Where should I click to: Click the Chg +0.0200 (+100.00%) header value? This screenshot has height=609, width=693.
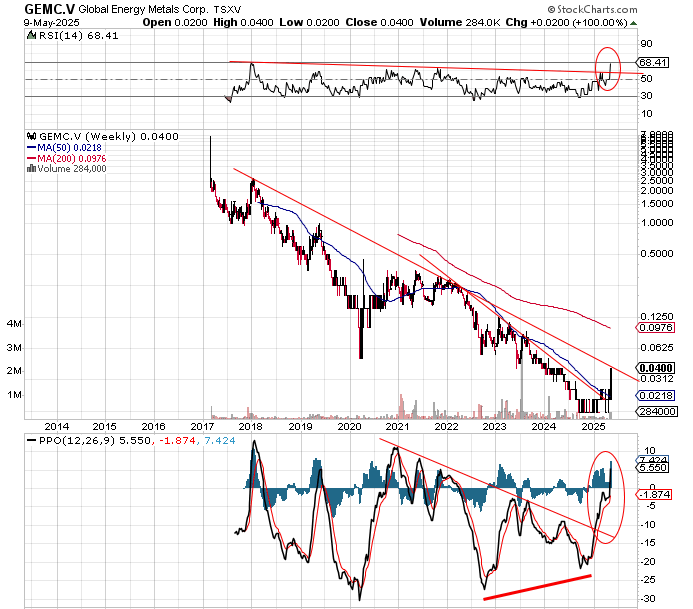567,23
